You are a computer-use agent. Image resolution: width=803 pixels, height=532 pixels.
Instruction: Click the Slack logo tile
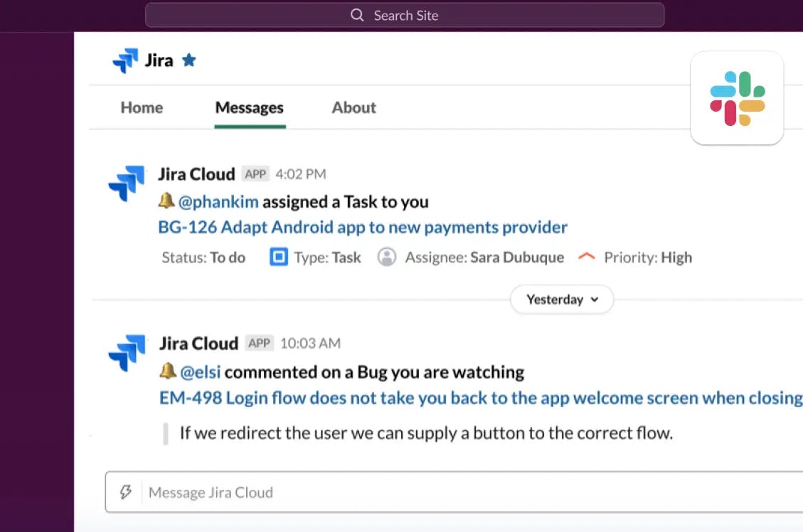[737, 98]
